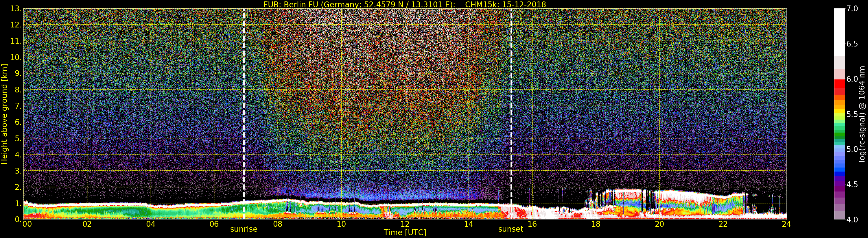The width and height of the screenshot is (868, 238).
Task: Click the x-axis tick label '24'
Action: pyautogui.click(x=786, y=224)
